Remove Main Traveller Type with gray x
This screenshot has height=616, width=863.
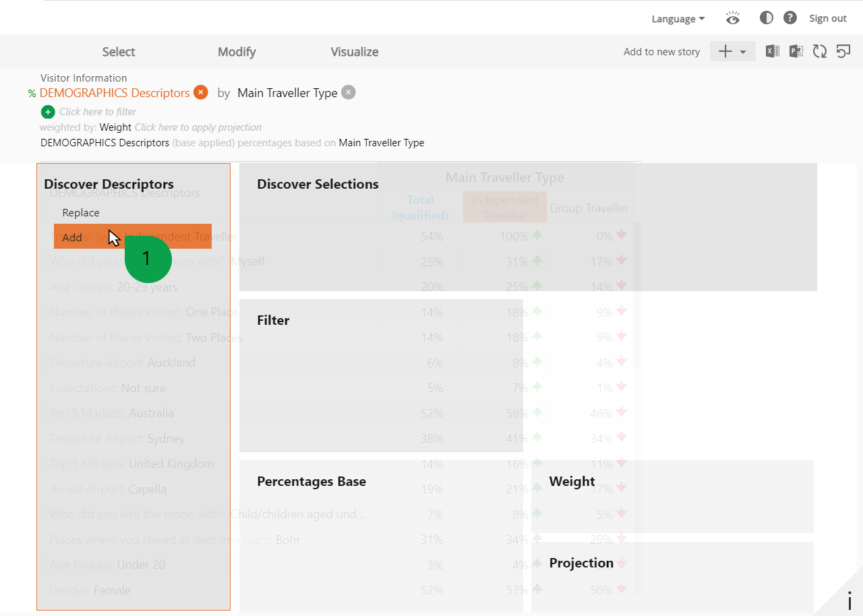[348, 92]
